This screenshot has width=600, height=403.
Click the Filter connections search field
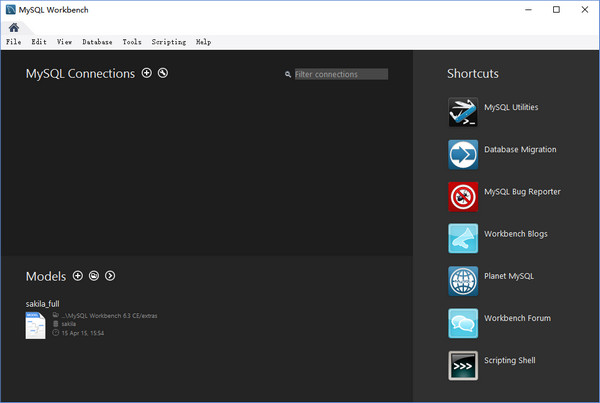click(x=340, y=74)
